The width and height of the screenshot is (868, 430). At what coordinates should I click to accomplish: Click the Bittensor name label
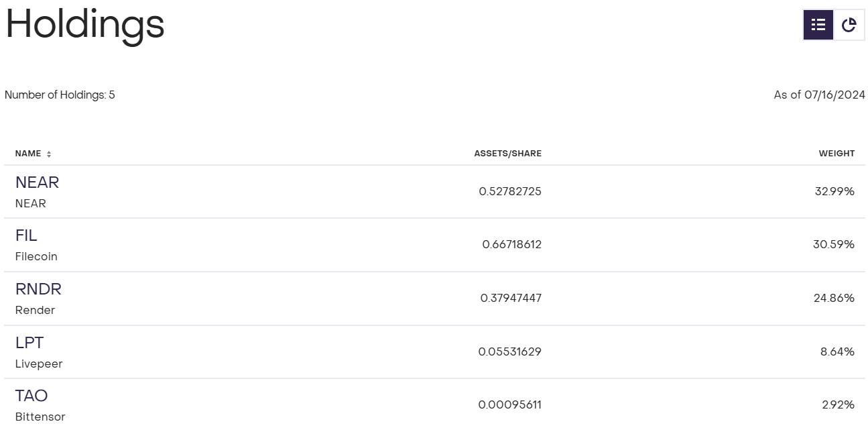40,417
